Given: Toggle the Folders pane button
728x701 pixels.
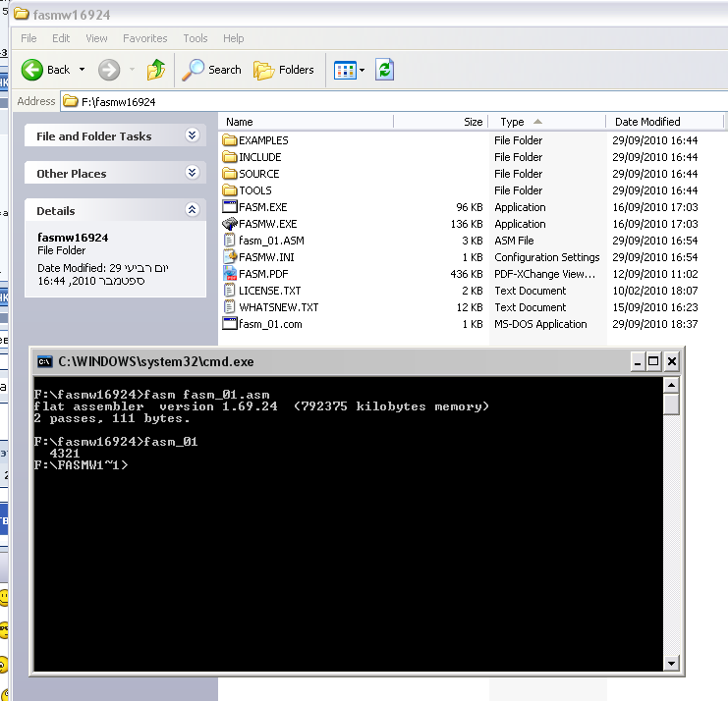Looking at the screenshot, I should (284, 70).
